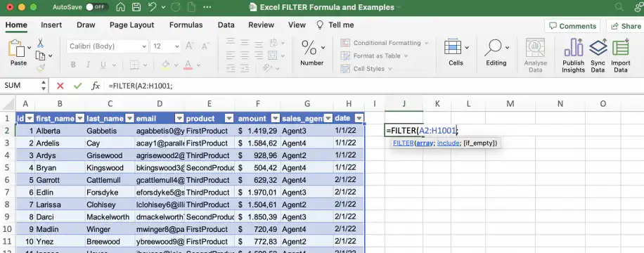This screenshot has width=644, height=253.
Task: Cut selection with the scissors icon
Action: pos(40,43)
